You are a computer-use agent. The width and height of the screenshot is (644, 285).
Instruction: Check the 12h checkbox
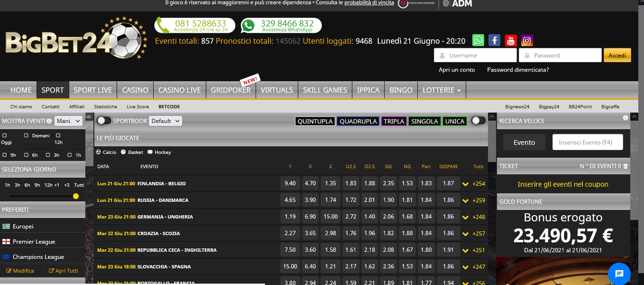[58, 135]
